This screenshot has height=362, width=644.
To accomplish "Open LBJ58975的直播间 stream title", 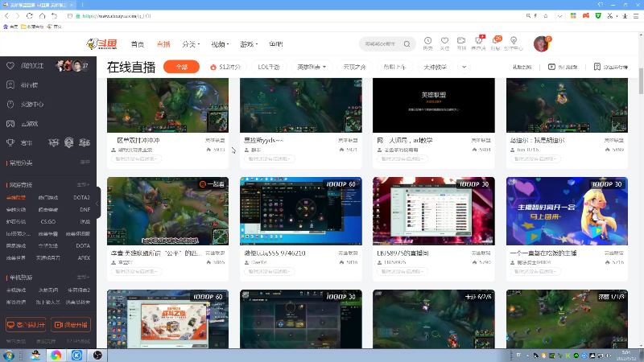I will pyautogui.click(x=402, y=253).
